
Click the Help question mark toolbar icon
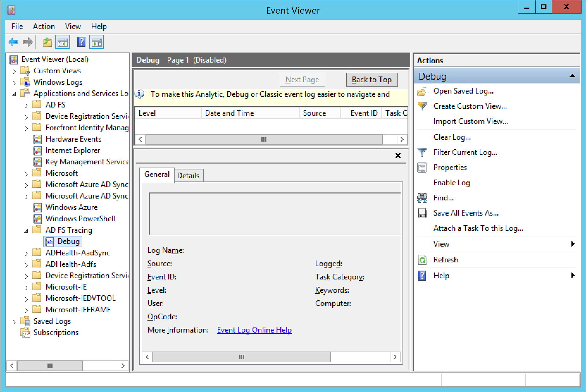[x=81, y=42]
